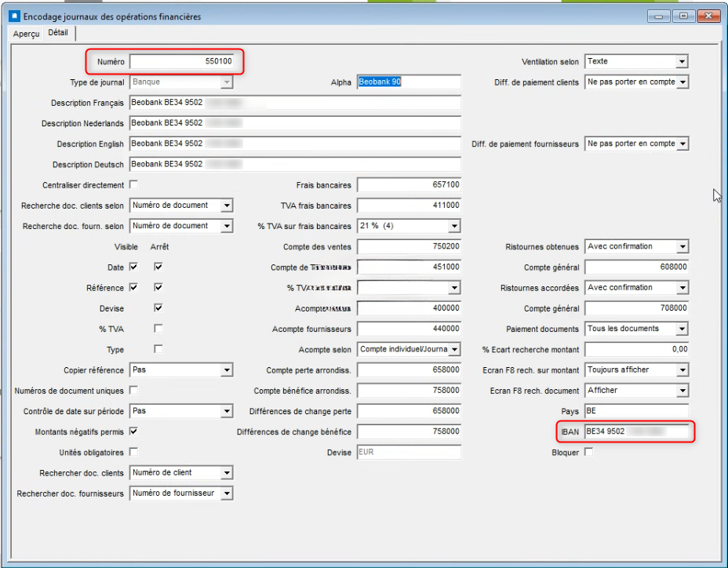Enable the Centraliser directement checkbox
This screenshot has width=728, height=568.
133,184
